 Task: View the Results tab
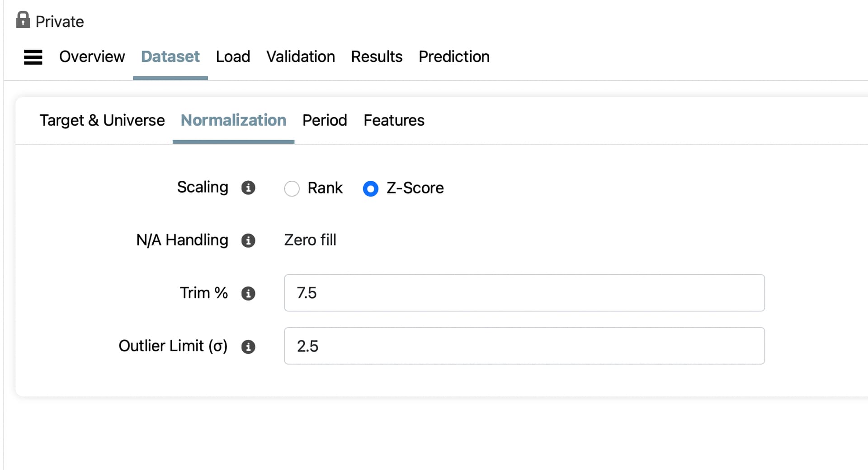pyautogui.click(x=377, y=56)
